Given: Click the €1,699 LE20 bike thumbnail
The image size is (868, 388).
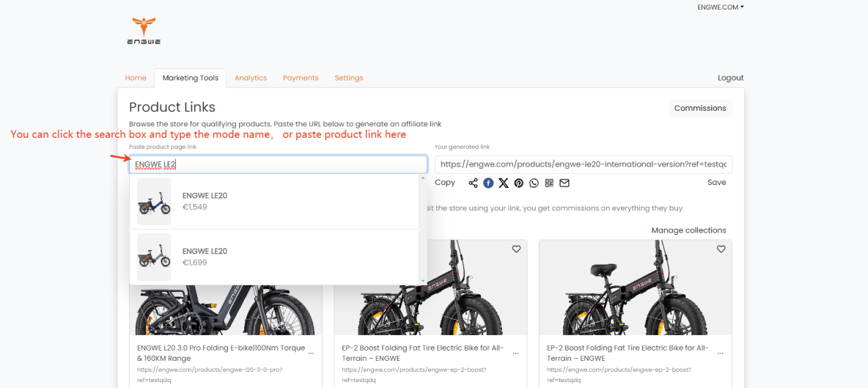Looking at the screenshot, I should (154, 257).
